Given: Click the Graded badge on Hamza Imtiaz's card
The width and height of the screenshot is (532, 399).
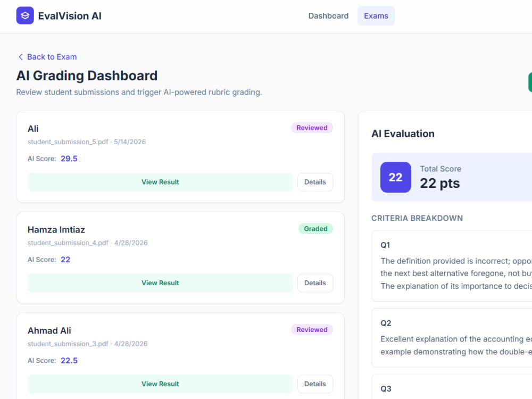Looking at the screenshot, I should (315, 229).
